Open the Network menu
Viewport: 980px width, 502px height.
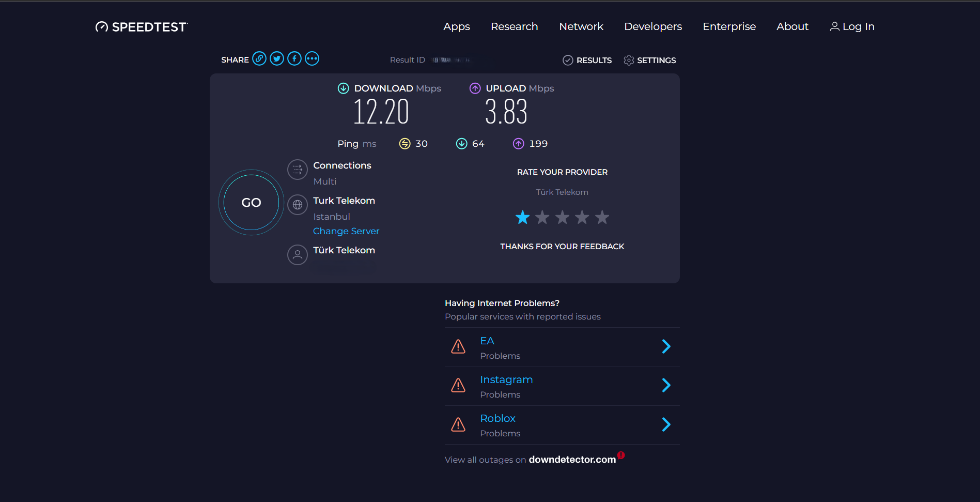tap(581, 26)
